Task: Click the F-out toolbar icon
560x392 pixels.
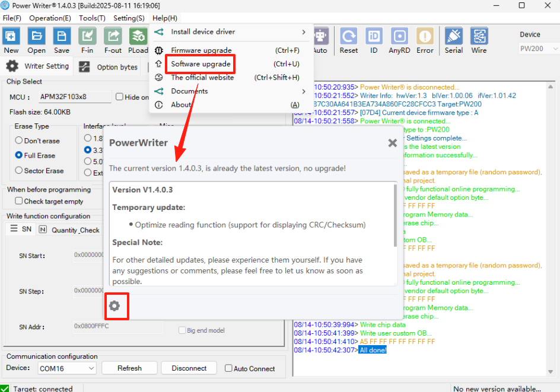Action: [113, 36]
